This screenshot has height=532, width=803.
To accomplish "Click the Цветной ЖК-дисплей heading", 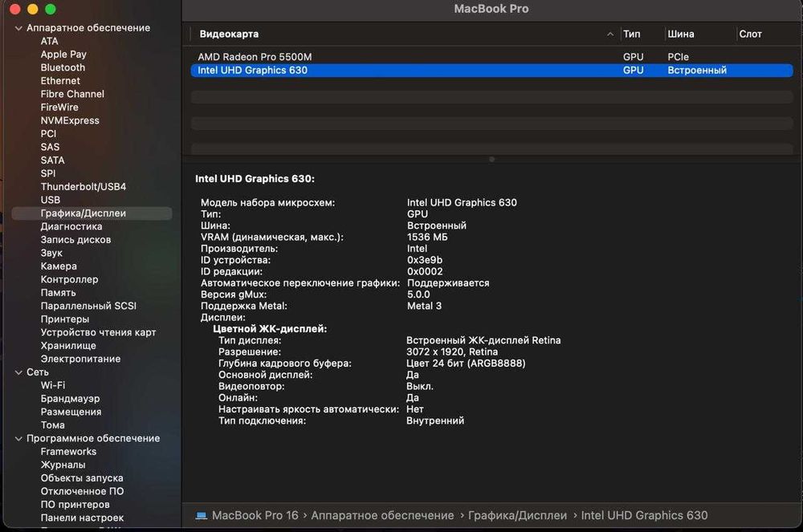I will [x=270, y=329].
